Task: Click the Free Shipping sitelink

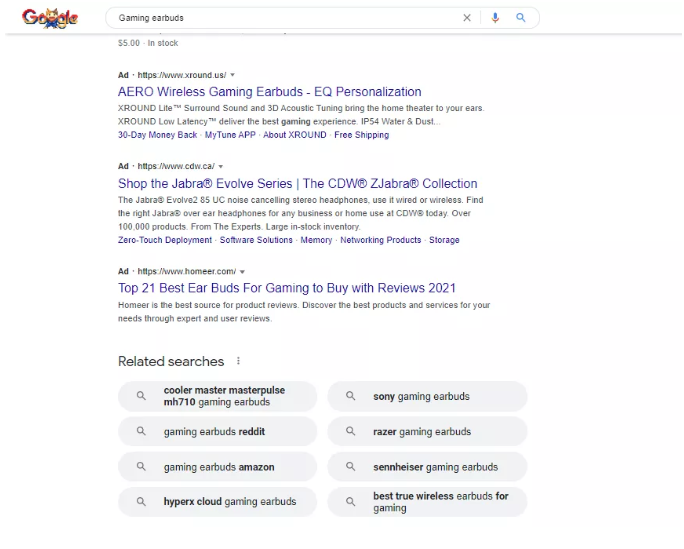Action: coord(361,135)
